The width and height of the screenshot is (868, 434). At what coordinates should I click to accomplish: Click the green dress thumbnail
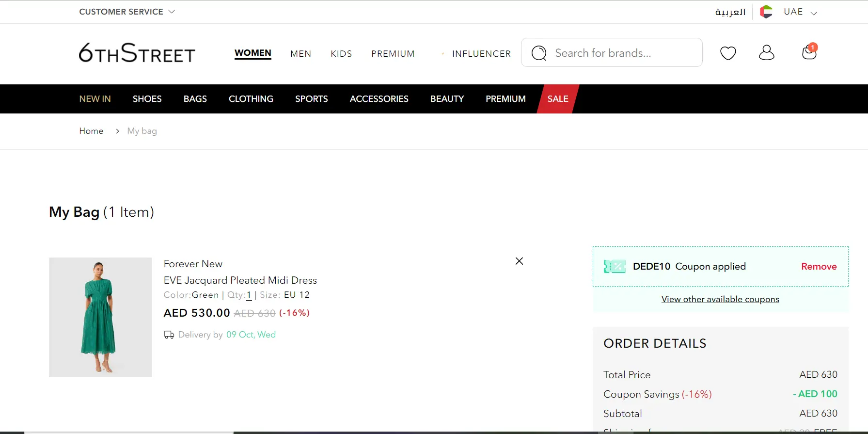(x=100, y=317)
